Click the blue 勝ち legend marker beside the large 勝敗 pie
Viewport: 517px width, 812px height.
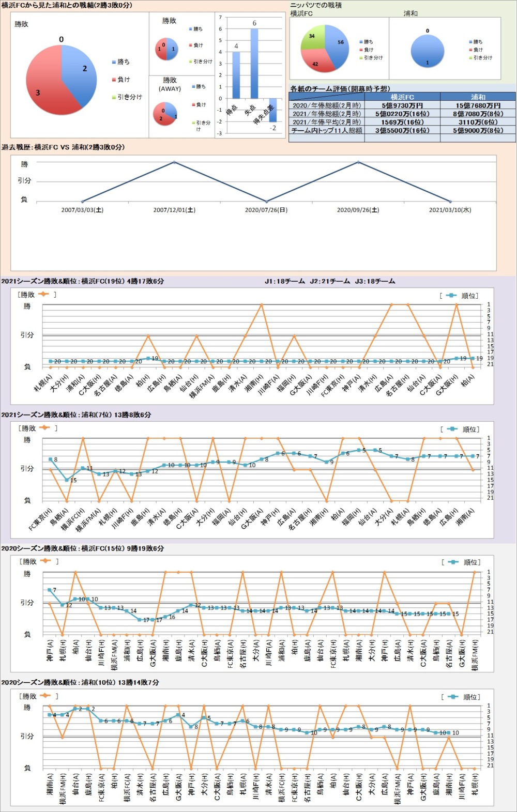114,62
